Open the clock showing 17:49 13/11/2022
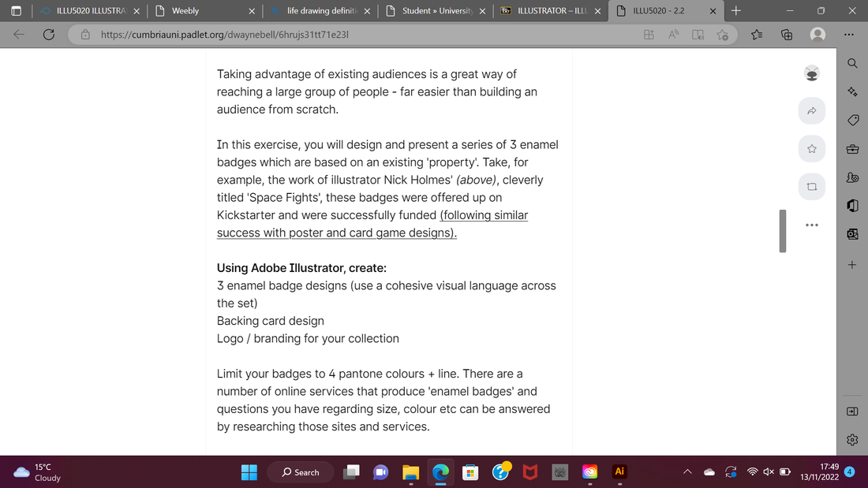The image size is (868, 488). click(819, 472)
